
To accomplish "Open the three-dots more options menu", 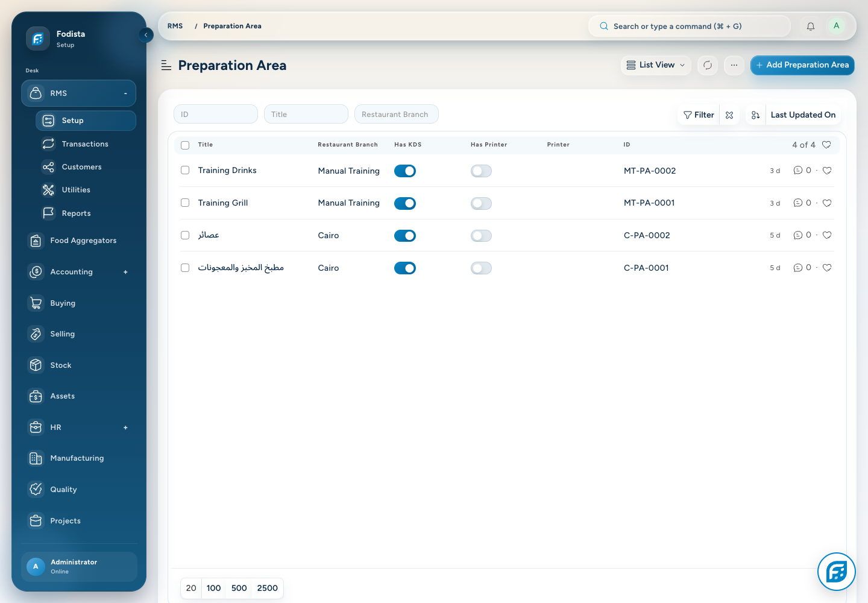I will point(734,65).
